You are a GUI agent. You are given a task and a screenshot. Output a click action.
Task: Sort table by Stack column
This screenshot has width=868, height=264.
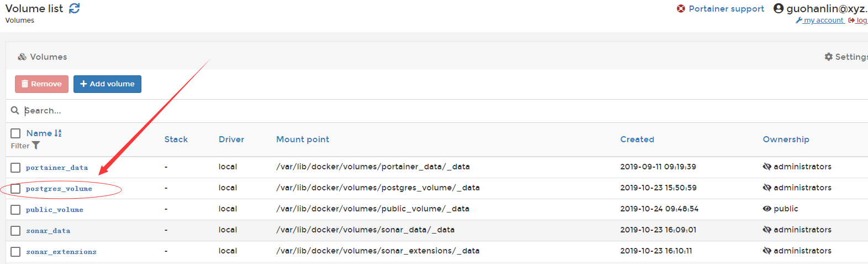pyautogui.click(x=176, y=139)
